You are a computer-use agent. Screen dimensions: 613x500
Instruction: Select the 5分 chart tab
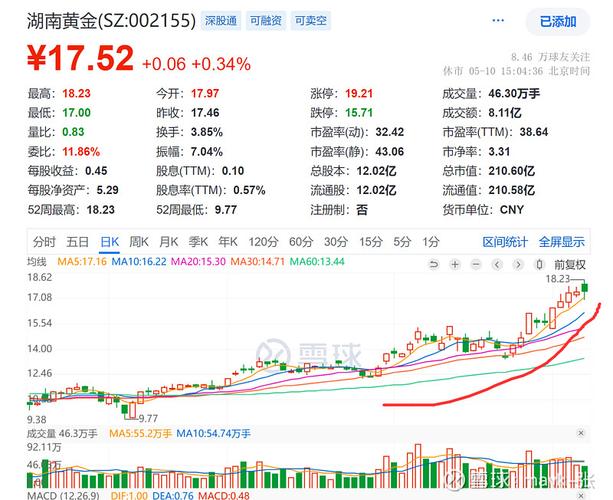(402, 242)
